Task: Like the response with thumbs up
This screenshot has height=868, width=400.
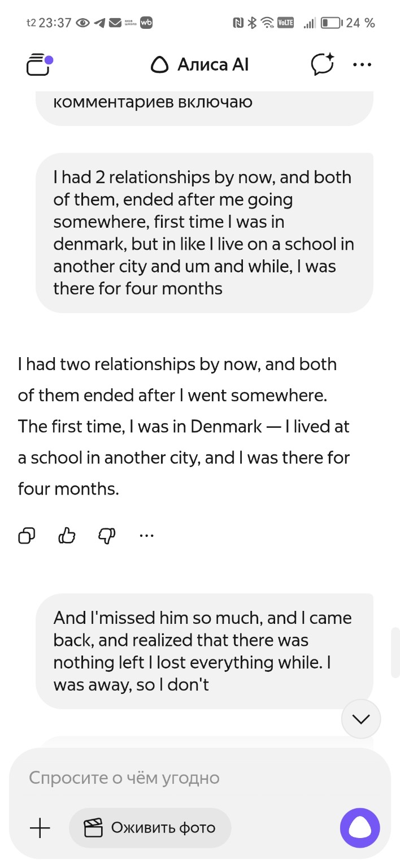Action: (67, 535)
